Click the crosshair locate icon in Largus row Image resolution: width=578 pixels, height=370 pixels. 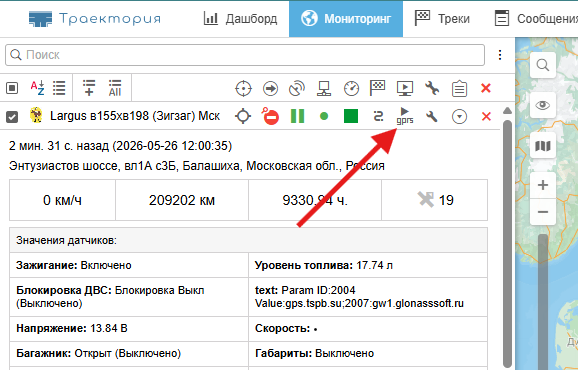point(243,116)
